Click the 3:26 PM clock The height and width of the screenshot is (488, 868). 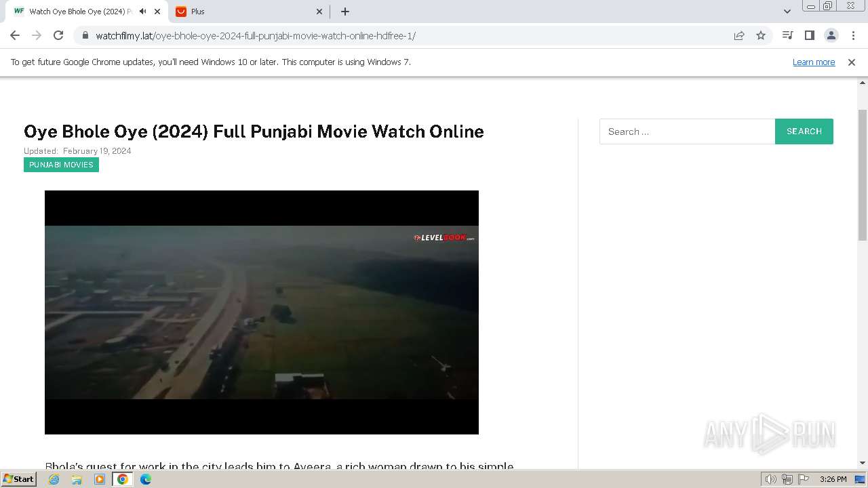pyautogui.click(x=833, y=479)
